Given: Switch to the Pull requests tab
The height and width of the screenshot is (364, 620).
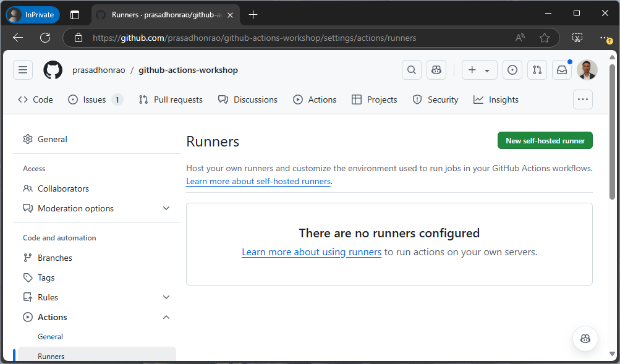Looking at the screenshot, I should (171, 99).
